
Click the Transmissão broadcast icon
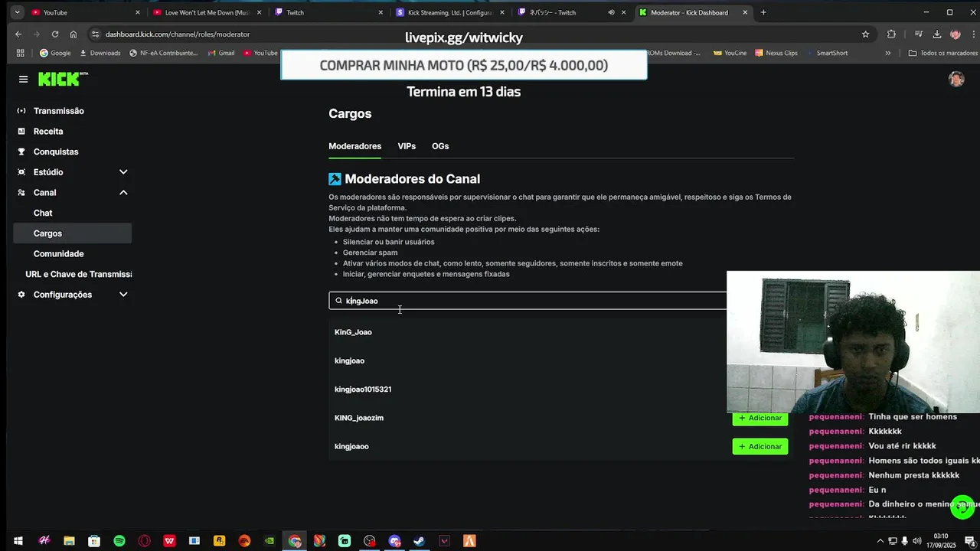point(21,111)
